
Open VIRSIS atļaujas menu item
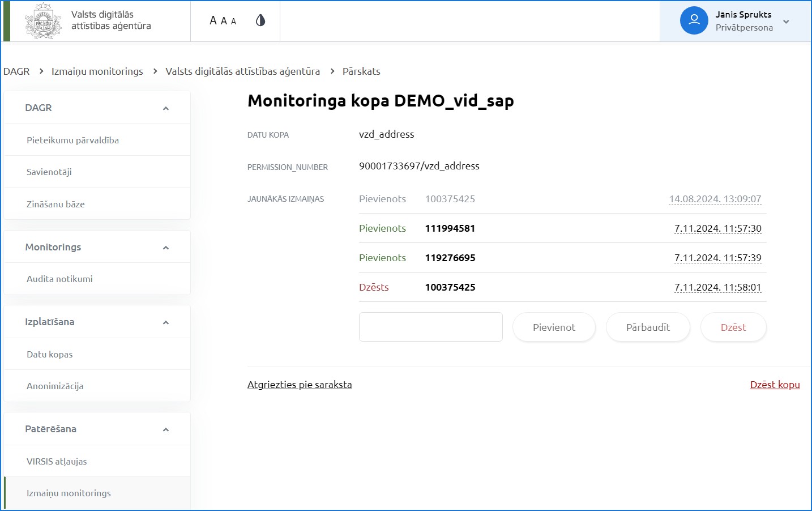pyautogui.click(x=97, y=461)
